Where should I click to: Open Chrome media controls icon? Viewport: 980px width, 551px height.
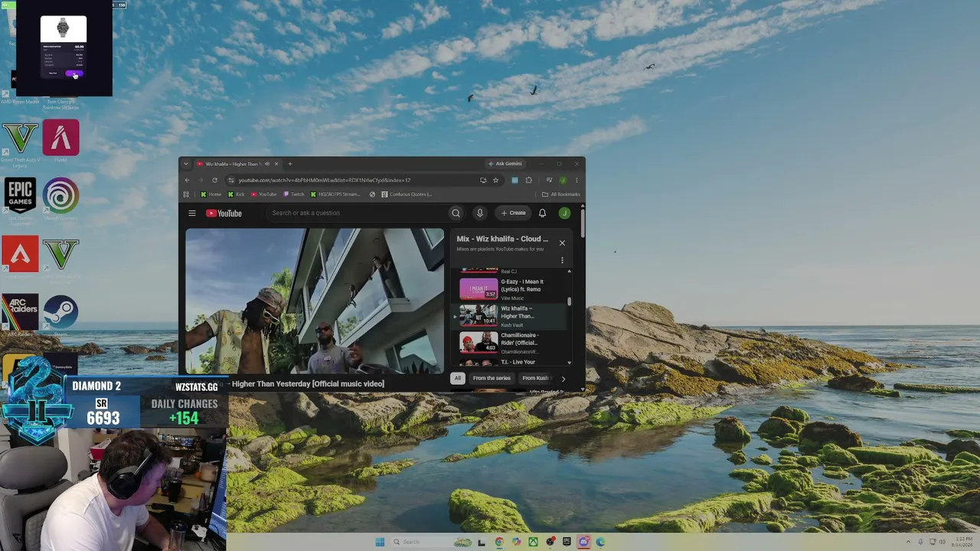tap(549, 181)
